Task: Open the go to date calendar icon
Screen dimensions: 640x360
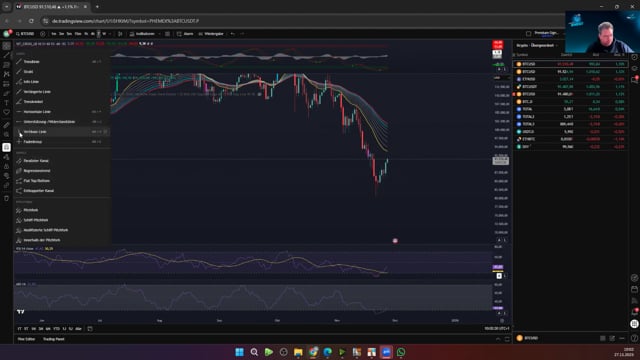Action: click(90, 329)
